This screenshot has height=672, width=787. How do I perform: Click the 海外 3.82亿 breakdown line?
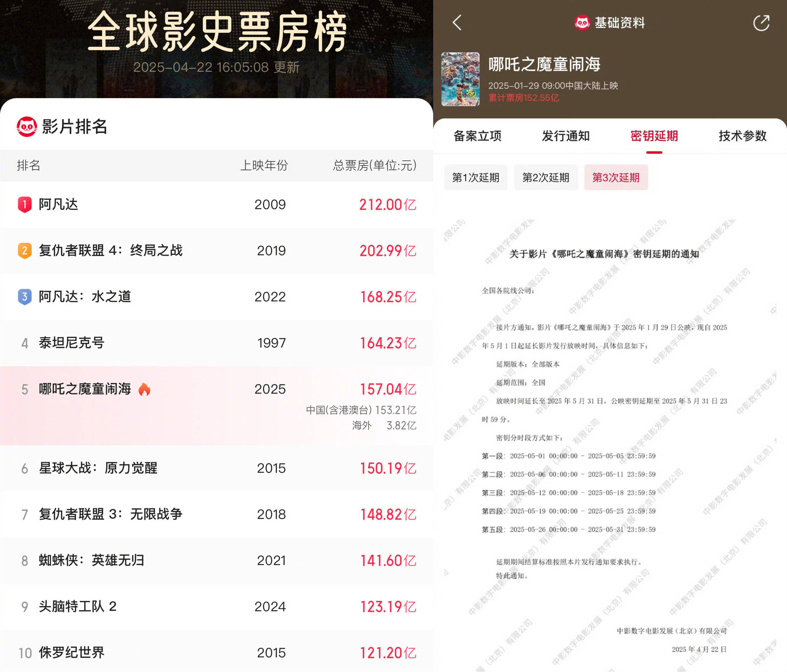pyautogui.click(x=384, y=426)
